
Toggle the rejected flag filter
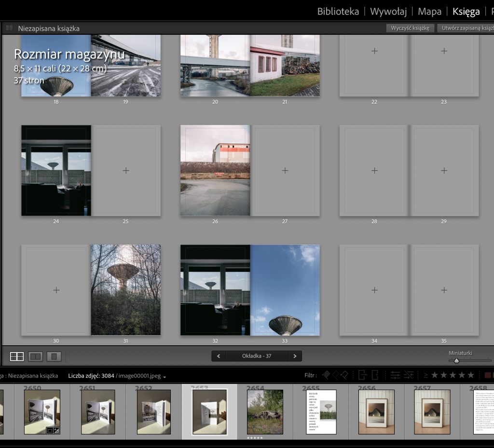[x=344, y=375]
